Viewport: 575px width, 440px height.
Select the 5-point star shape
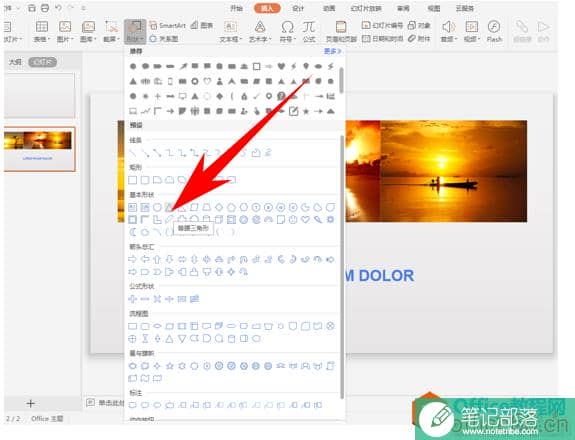pyautogui.click(x=169, y=366)
